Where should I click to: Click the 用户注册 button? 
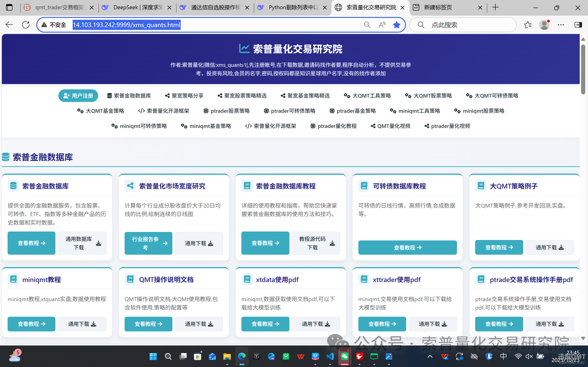pos(78,96)
